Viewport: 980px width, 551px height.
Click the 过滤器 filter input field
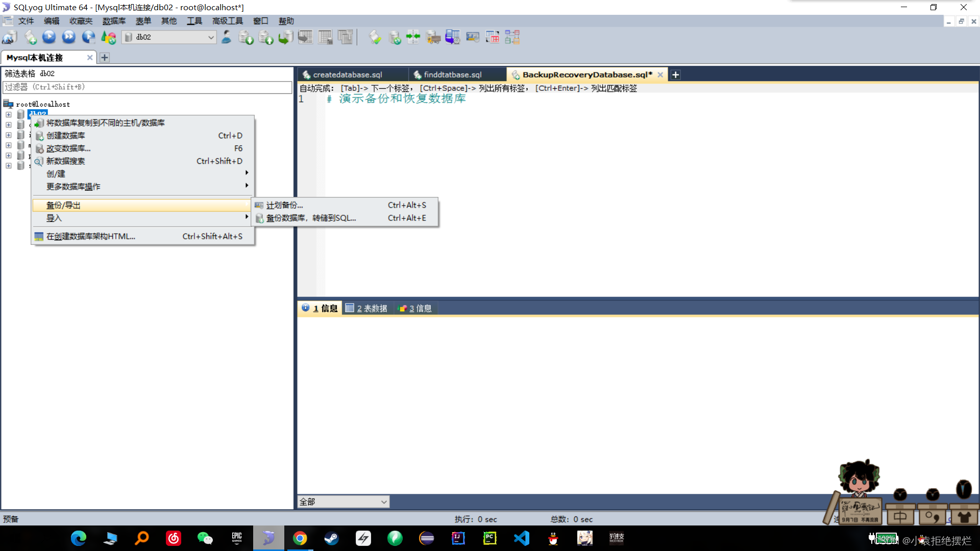coord(147,87)
